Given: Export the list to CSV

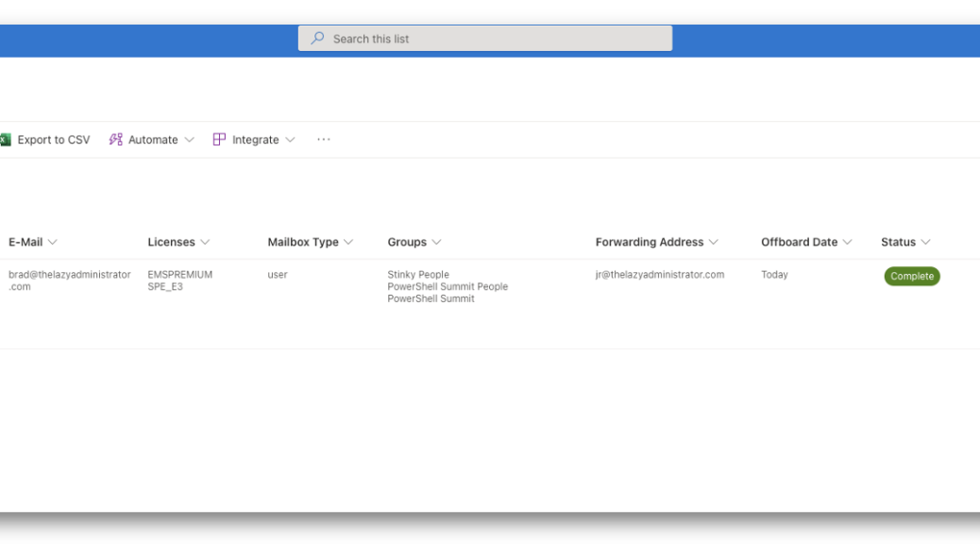Looking at the screenshot, I should (46, 140).
